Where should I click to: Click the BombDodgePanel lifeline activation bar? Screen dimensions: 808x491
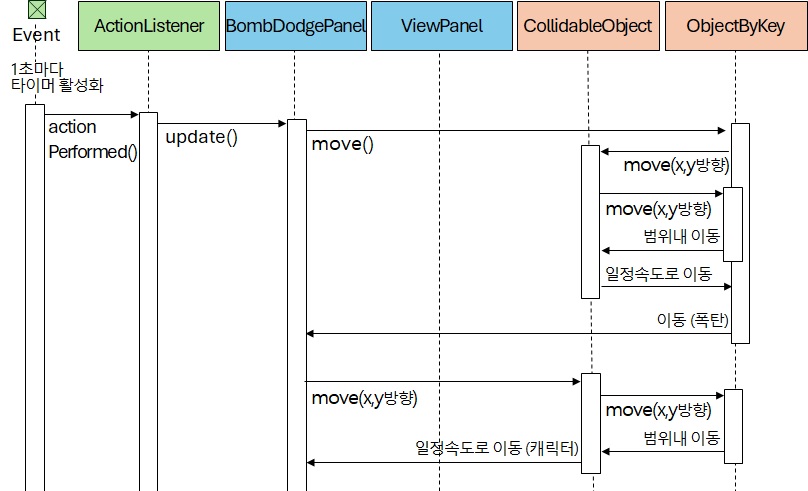296,300
